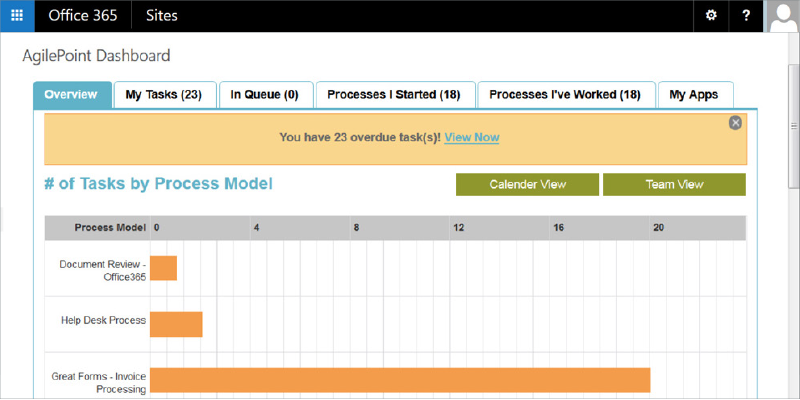Click the vertical page scrollbar thumb
800x400 pixels.
pyautogui.click(x=794, y=127)
